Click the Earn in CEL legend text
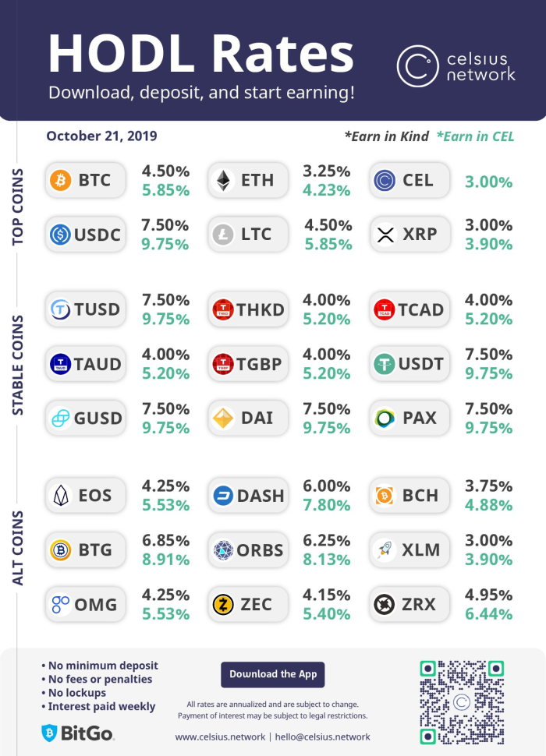546x756 pixels. [475, 136]
